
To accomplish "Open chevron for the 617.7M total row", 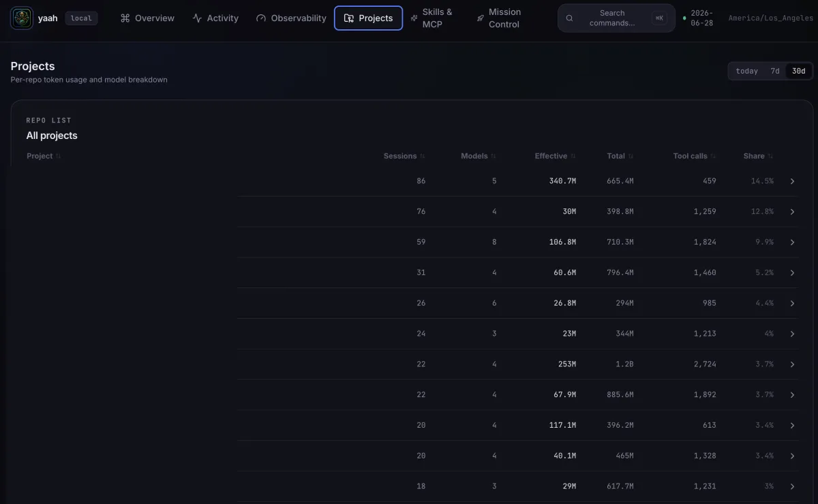I will point(792,486).
